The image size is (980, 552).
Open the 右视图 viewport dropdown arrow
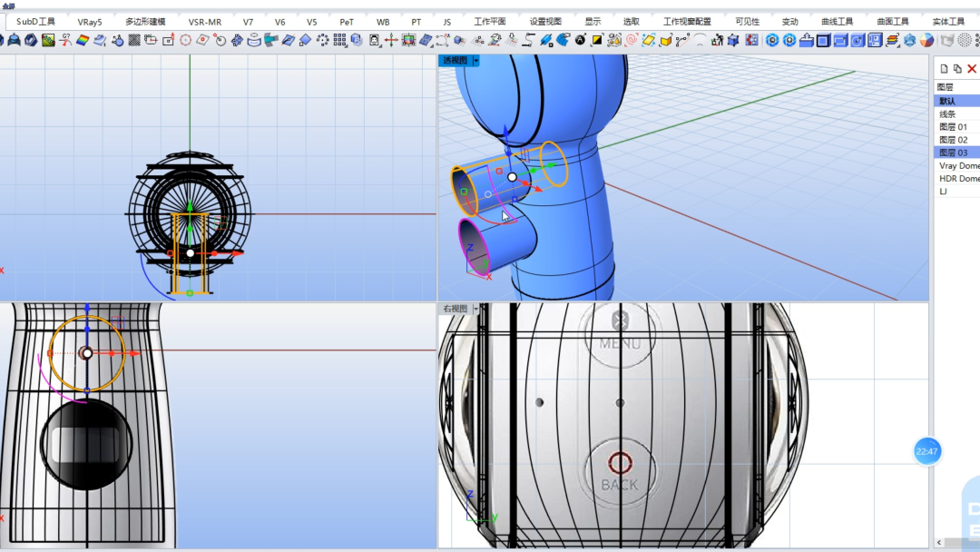(x=475, y=309)
